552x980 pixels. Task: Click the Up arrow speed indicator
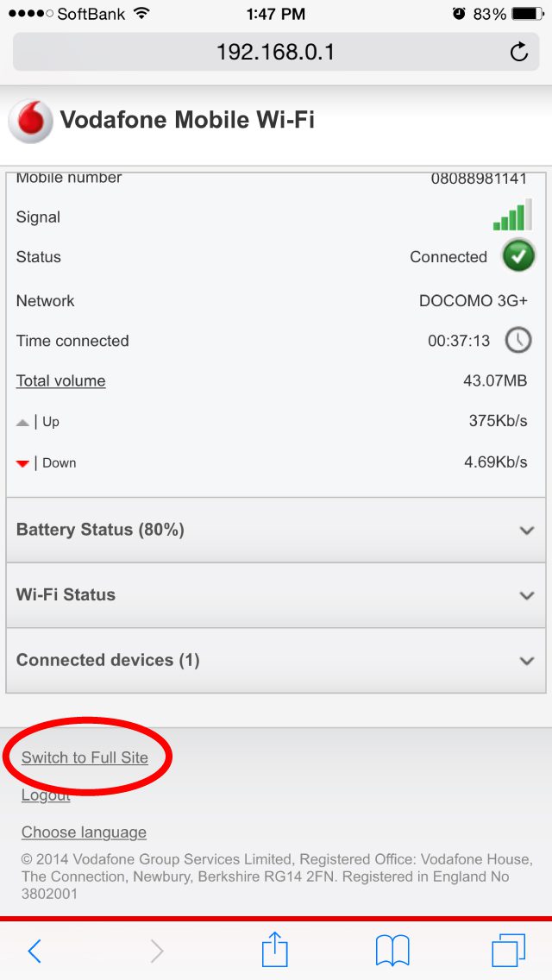click(22, 422)
